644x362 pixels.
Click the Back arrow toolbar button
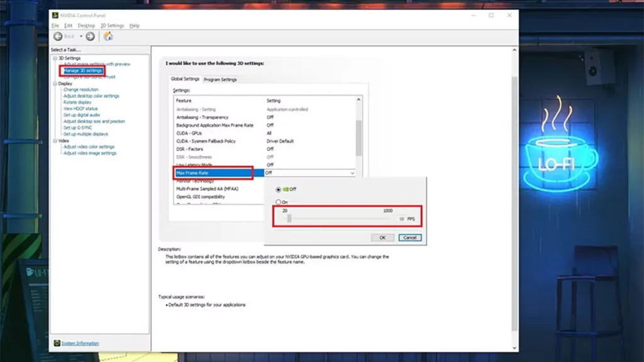click(x=58, y=36)
